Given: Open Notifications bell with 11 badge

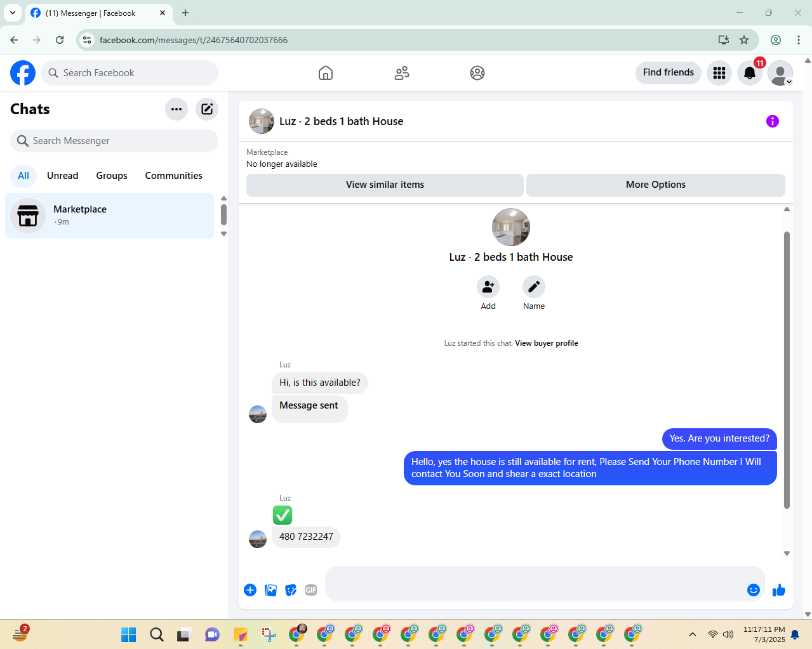Looking at the screenshot, I should click(750, 73).
